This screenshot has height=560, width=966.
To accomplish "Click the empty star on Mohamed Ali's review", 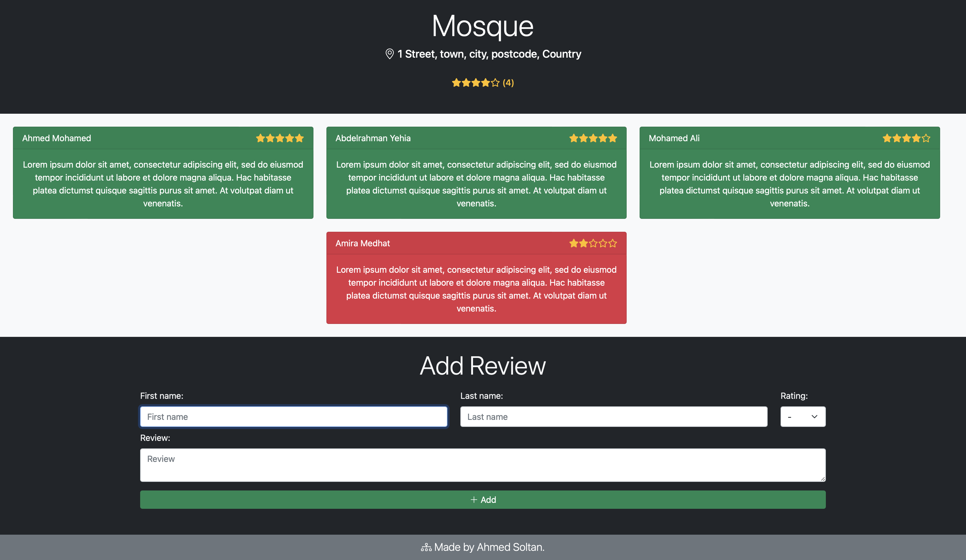I will coord(926,138).
